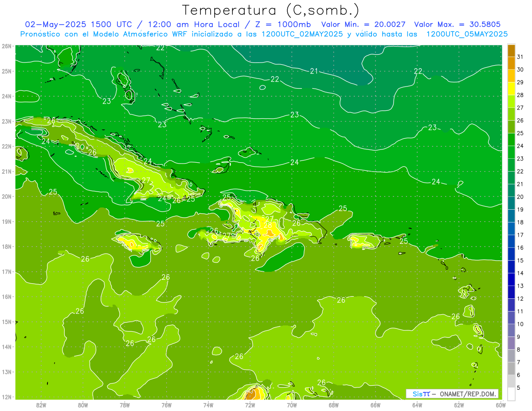Click the legend scale value "31"
532x411 pixels.
click(520, 57)
